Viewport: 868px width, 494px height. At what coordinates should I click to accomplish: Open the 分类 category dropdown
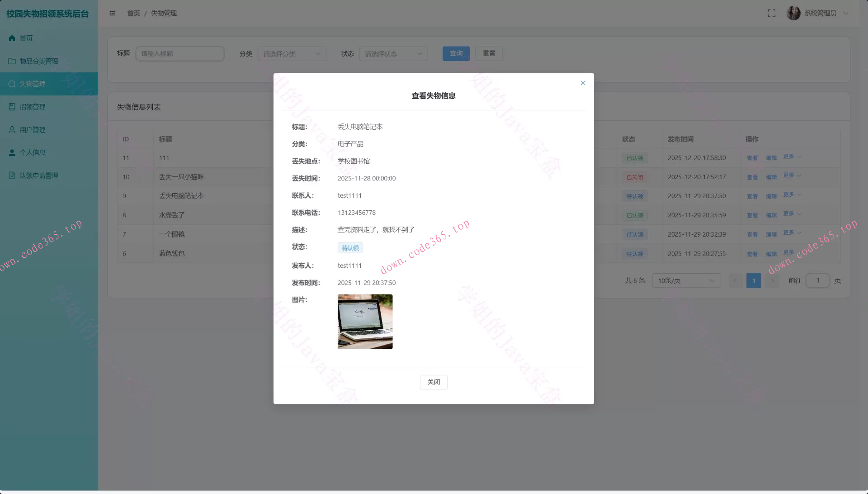pos(292,53)
